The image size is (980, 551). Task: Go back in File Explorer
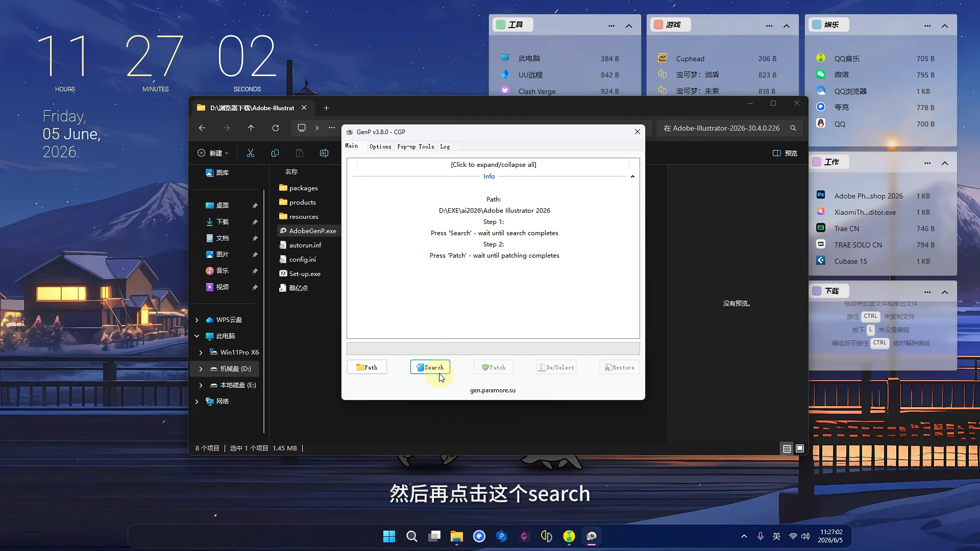pyautogui.click(x=202, y=128)
